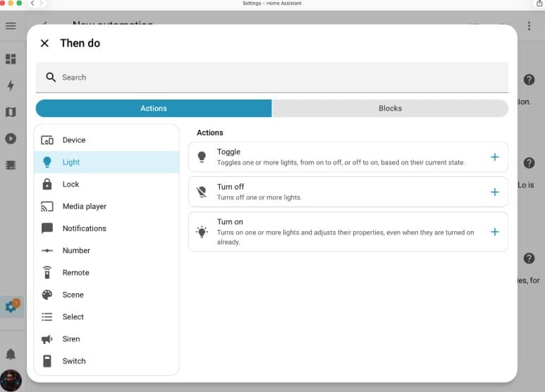The width and height of the screenshot is (545, 392).
Task: Open the three-dot overflow menu
Action: (x=529, y=26)
